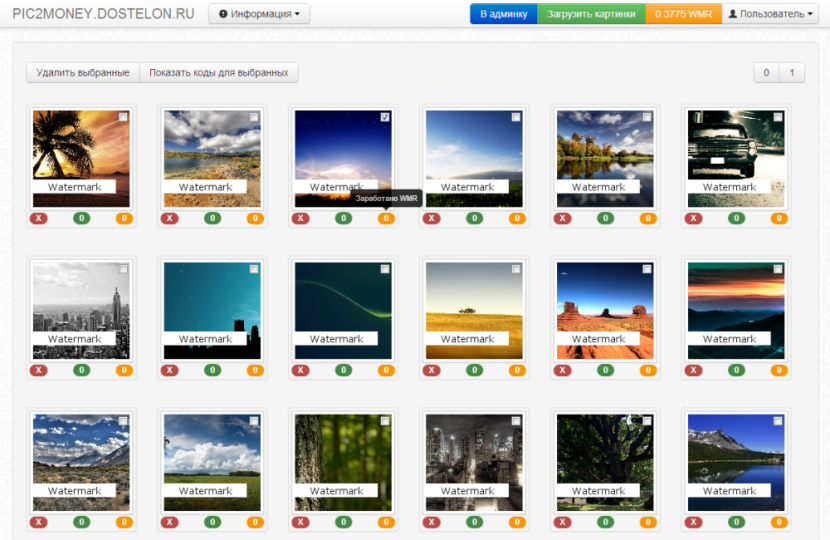Uncheck the checkbox on the starry sky image
Image resolution: width=830 pixels, height=540 pixels.
click(x=385, y=117)
